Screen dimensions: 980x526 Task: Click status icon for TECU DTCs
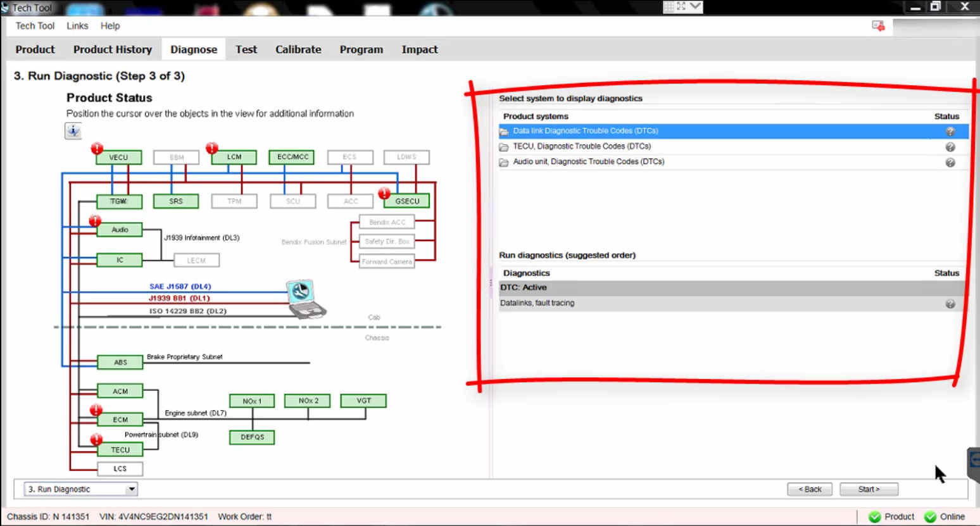pyautogui.click(x=950, y=147)
